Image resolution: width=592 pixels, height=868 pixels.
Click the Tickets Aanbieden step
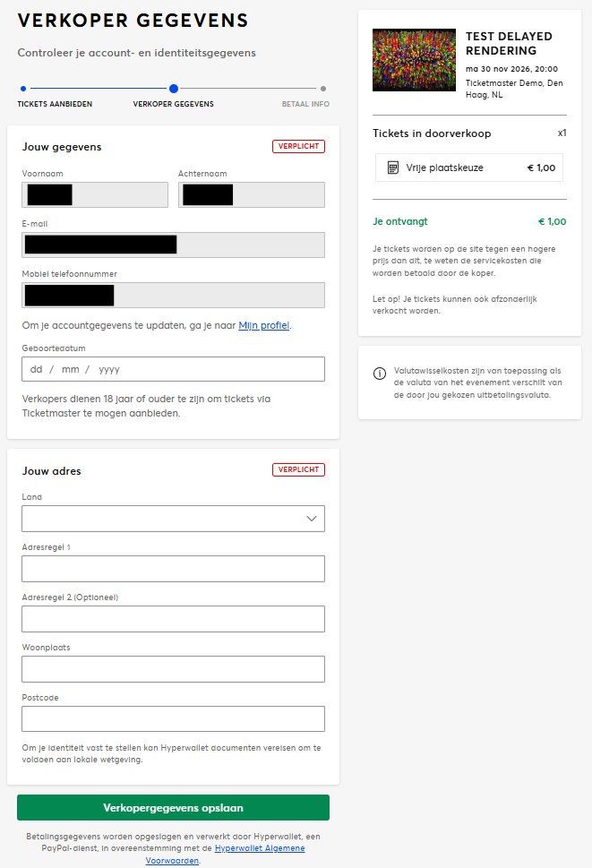tap(54, 104)
